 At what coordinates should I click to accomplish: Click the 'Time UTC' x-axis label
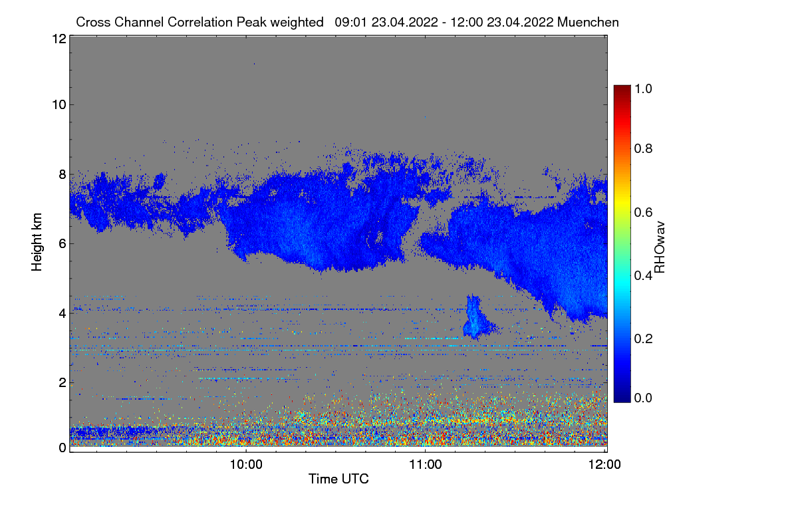[x=338, y=479]
